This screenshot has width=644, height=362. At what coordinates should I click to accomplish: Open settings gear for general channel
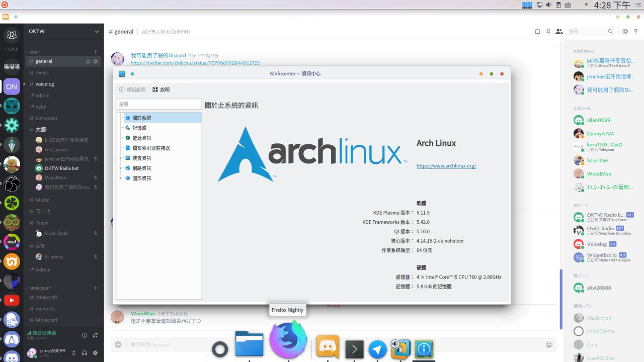(x=96, y=61)
